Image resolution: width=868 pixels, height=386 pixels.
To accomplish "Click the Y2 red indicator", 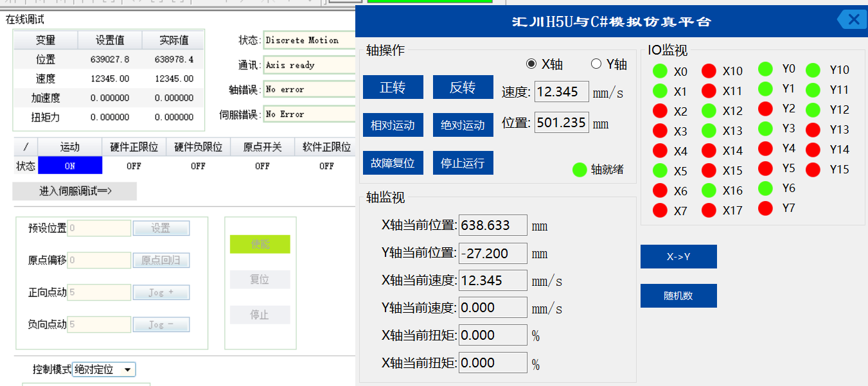I will [765, 109].
